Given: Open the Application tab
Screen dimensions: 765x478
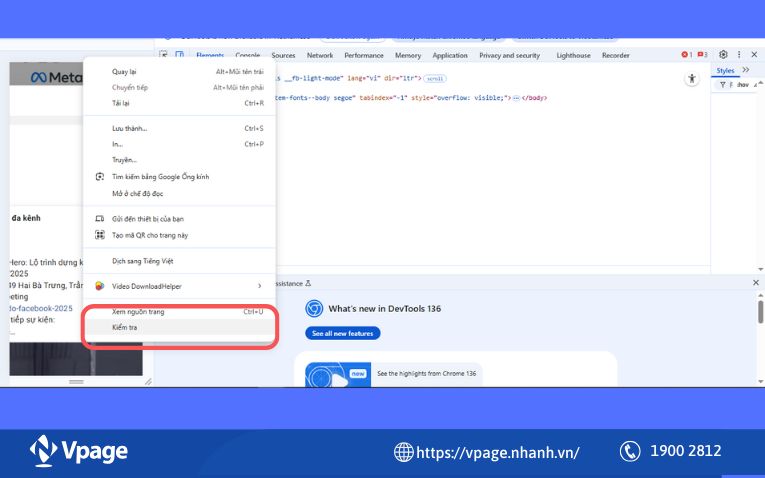Looking at the screenshot, I should [449, 55].
